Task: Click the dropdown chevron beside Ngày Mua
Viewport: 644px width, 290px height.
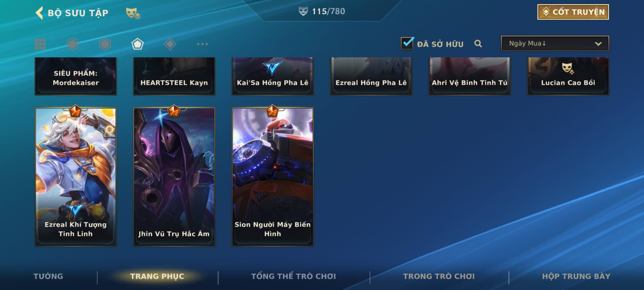Action: pos(598,44)
